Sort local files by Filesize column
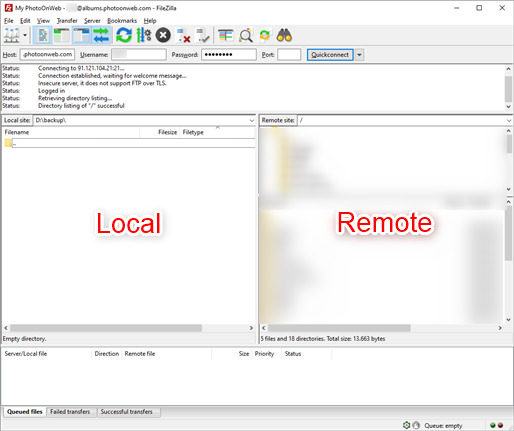This screenshot has height=431, width=514. click(x=160, y=132)
